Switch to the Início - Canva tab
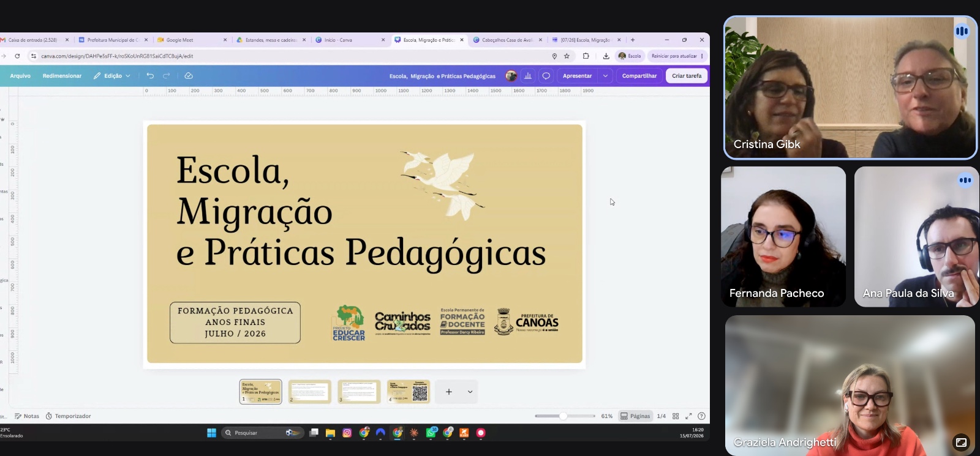The image size is (980, 456). (350, 40)
